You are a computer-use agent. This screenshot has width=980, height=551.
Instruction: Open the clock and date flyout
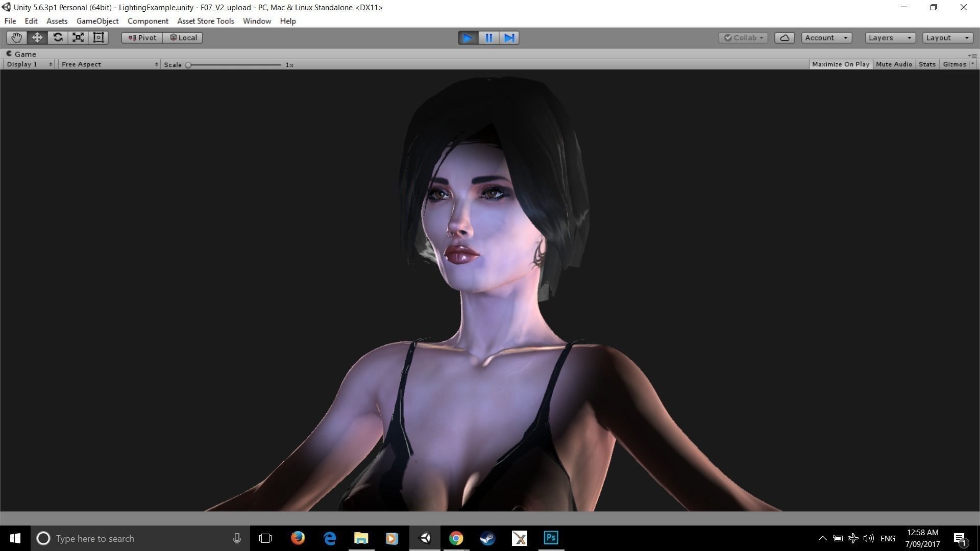(x=922, y=538)
